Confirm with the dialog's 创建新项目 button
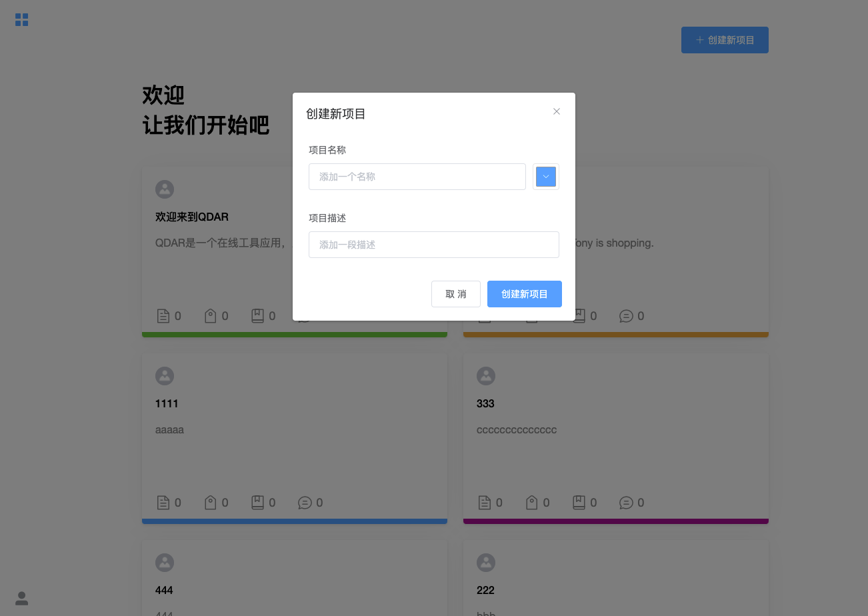This screenshot has height=616, width=868. 525,294
